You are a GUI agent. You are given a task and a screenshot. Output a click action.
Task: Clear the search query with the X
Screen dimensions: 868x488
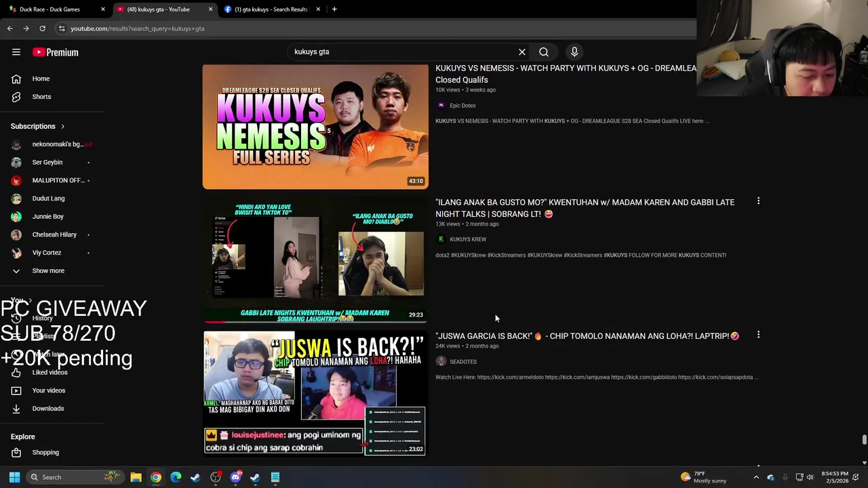[x=522, y=52]
